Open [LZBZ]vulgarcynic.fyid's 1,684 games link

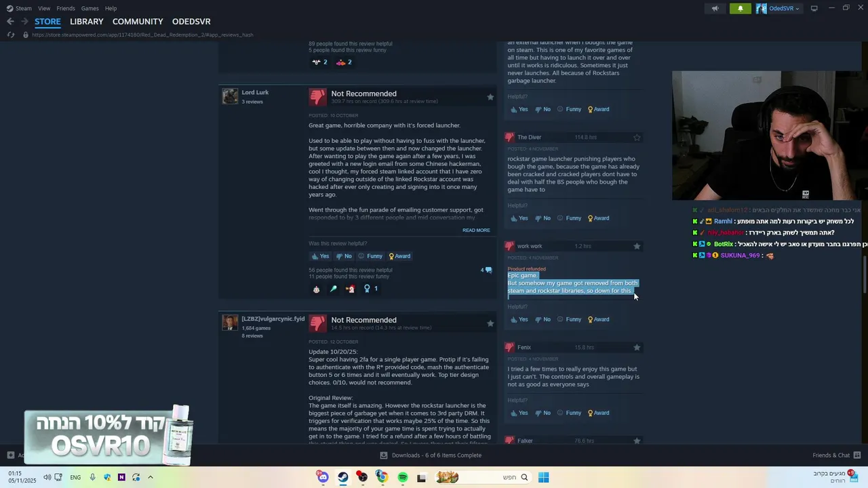click(256, 328)
